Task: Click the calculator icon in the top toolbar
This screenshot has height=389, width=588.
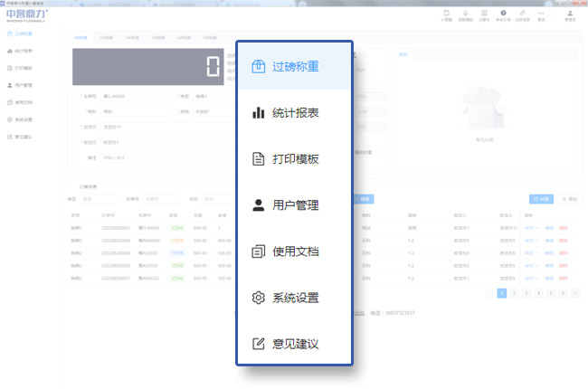Action: [x=447, y=14]
